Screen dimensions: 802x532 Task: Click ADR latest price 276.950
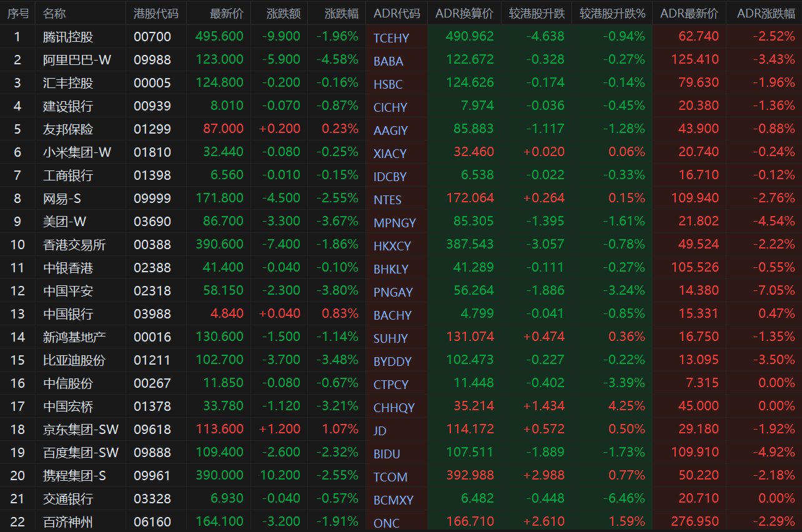pos(694,521)
